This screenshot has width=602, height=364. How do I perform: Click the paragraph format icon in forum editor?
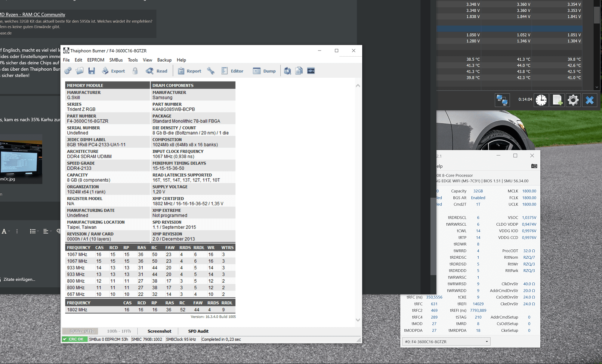coord(59,231)
